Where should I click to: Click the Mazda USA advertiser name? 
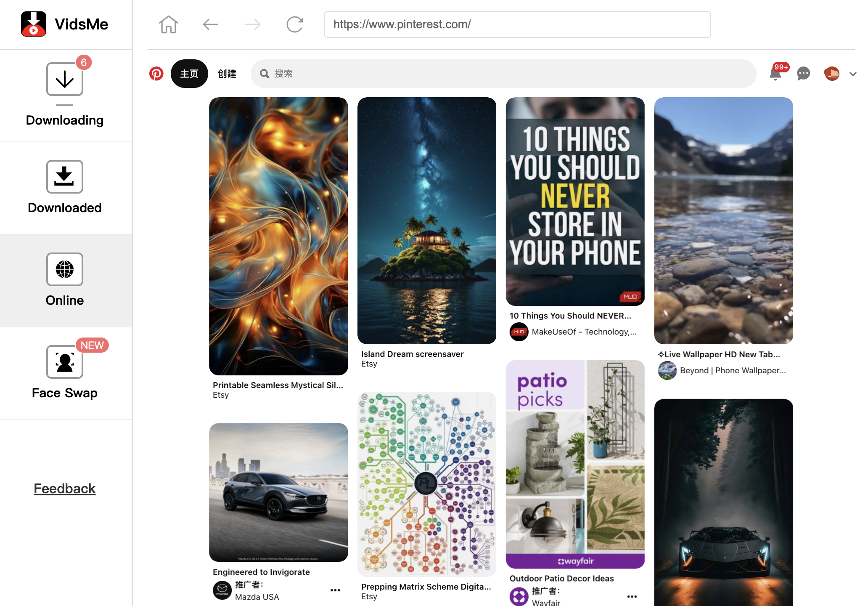tap(257, 597)
